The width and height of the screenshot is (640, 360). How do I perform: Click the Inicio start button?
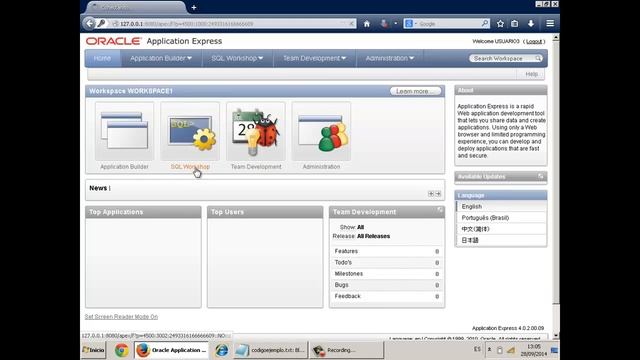tap(93, 350)
